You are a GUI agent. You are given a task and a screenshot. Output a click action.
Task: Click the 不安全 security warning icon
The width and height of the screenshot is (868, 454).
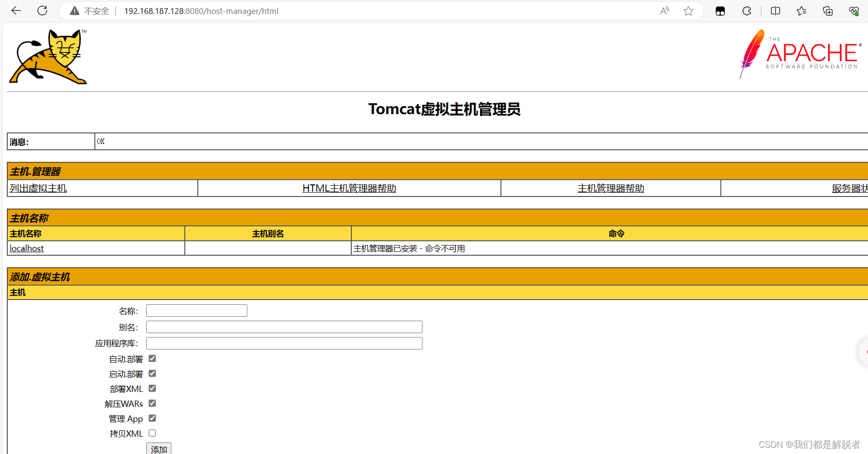coord(74,11)
